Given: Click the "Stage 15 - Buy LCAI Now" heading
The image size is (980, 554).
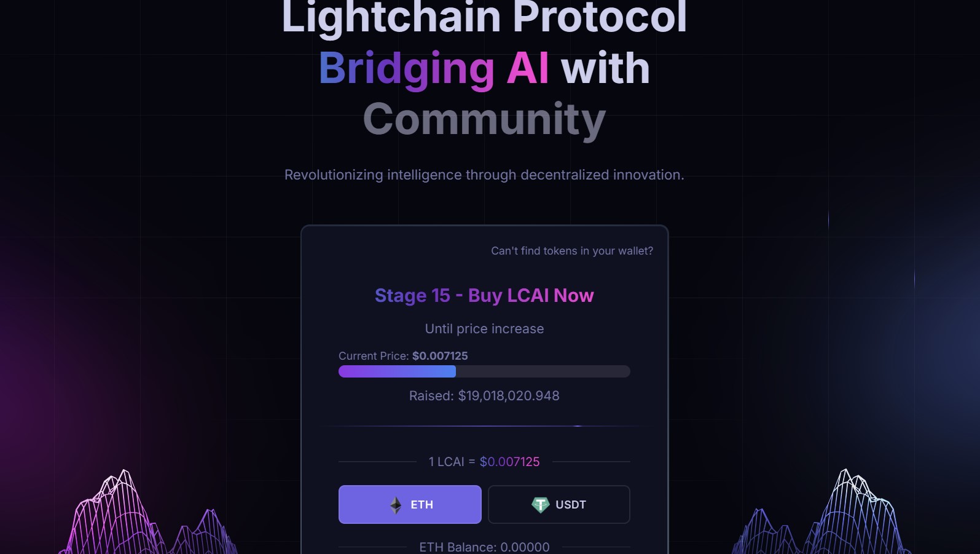Looking at the screenshot, I should (x=484, y=295).
